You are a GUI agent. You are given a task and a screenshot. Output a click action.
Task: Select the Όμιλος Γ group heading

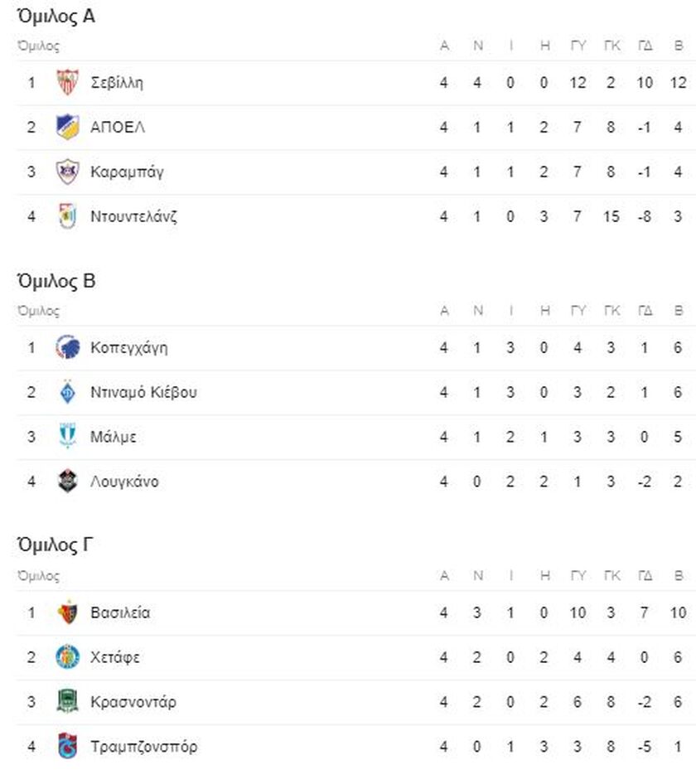click(55, 545)
